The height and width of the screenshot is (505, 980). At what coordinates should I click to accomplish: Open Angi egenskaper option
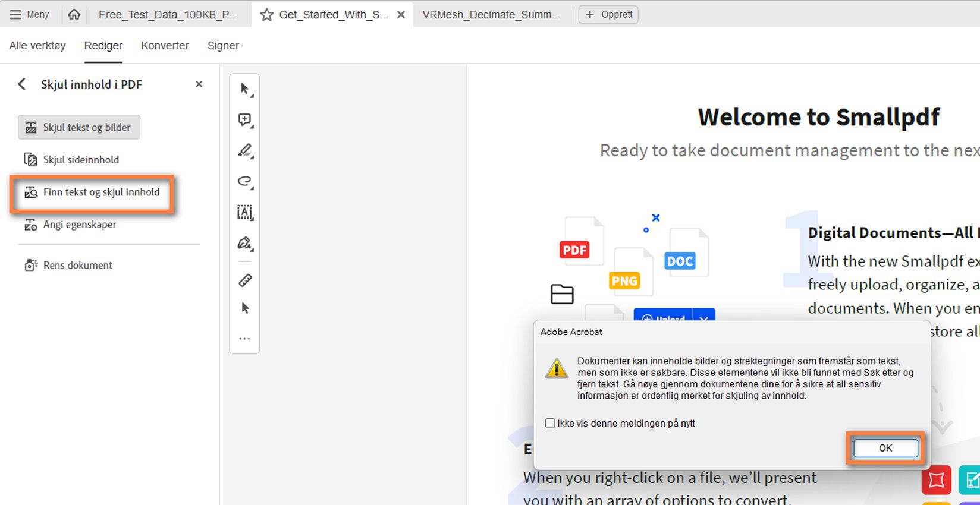point(70,225)
